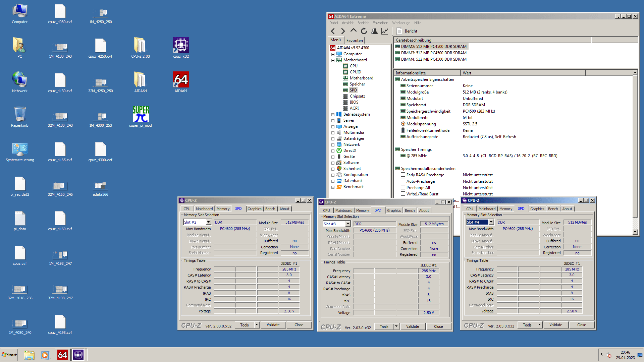Viewport: 644px width, 362px height.
Task: Open the media player taskbar icon
Action: [45, 355]
